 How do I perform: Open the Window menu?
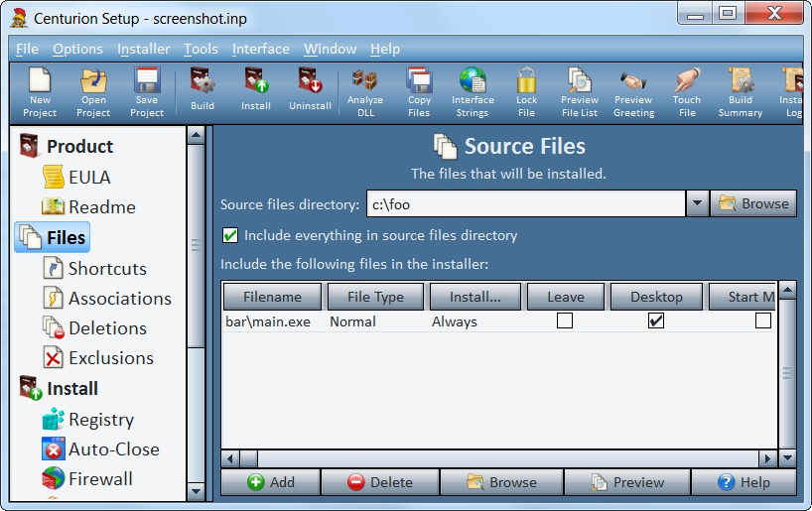(x=330, y=49)
